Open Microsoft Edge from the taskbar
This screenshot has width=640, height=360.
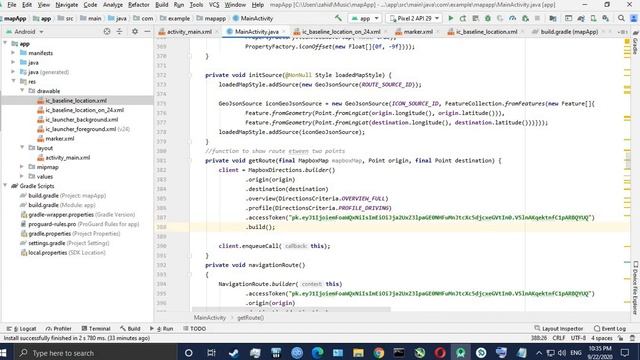click(x=318, y=353)
